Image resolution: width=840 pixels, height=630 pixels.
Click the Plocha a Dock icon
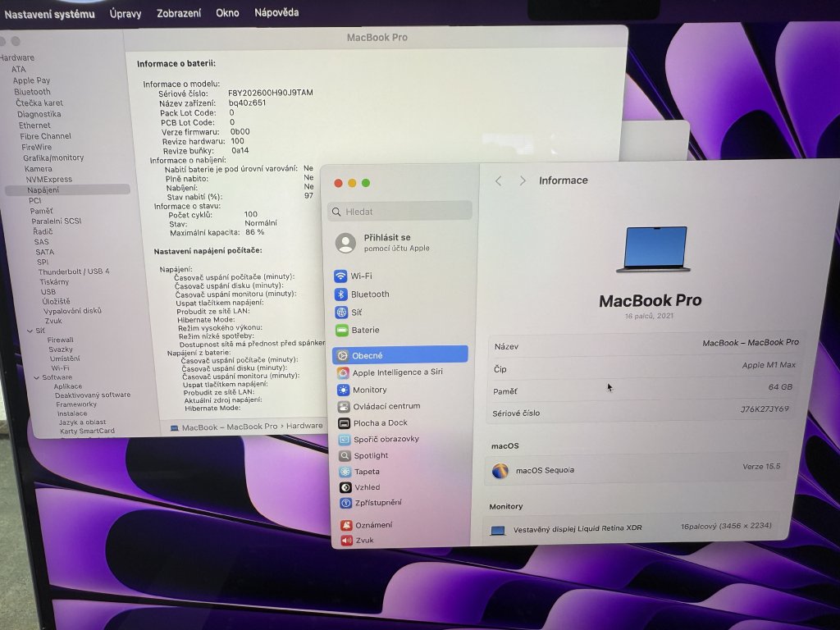(345, 422)
